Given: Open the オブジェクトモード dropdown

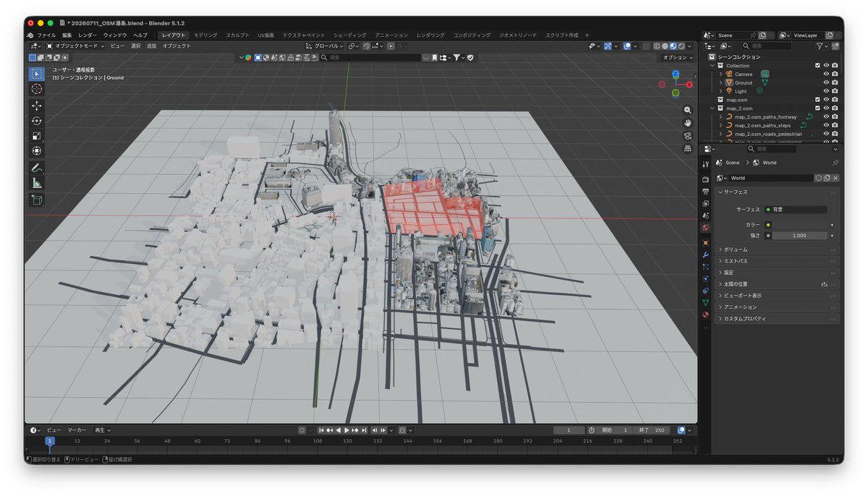Looking at the screenshot, I should (75, 46).
